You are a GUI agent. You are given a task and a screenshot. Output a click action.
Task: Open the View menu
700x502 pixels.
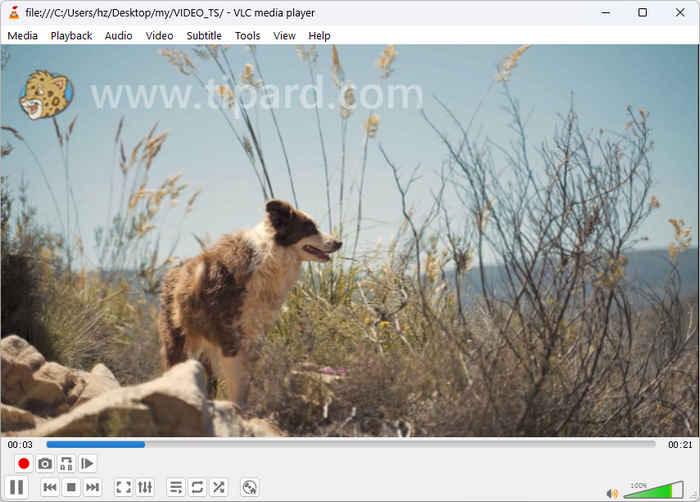[x=284, y=36]
